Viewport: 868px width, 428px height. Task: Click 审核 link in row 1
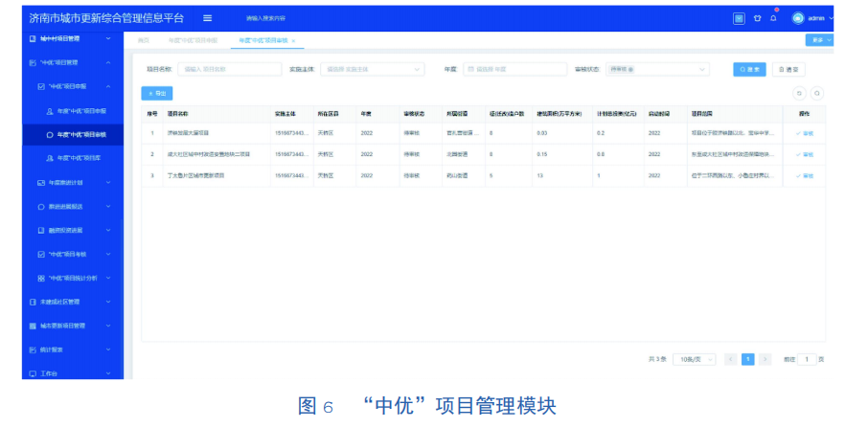pos(805,133)
